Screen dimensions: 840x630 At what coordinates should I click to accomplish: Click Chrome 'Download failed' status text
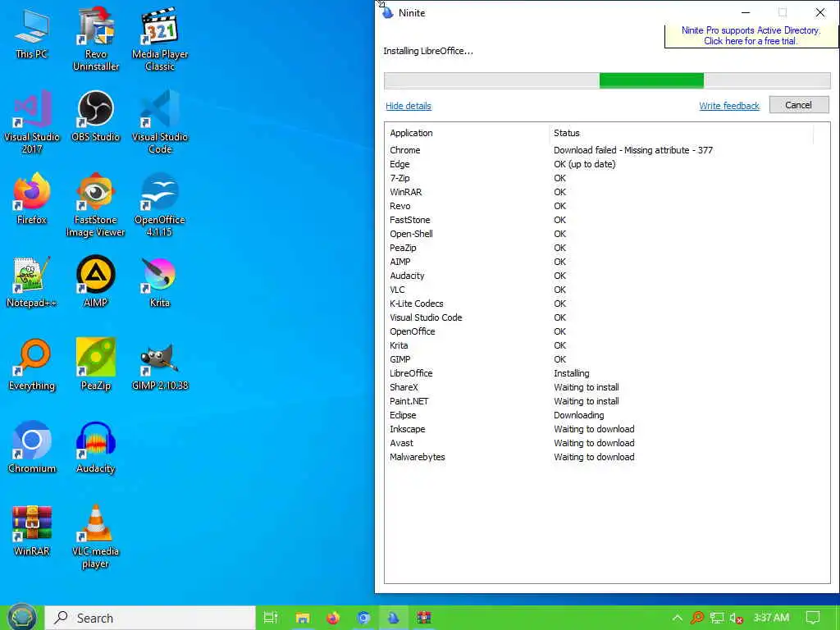[x=633, y=150]
